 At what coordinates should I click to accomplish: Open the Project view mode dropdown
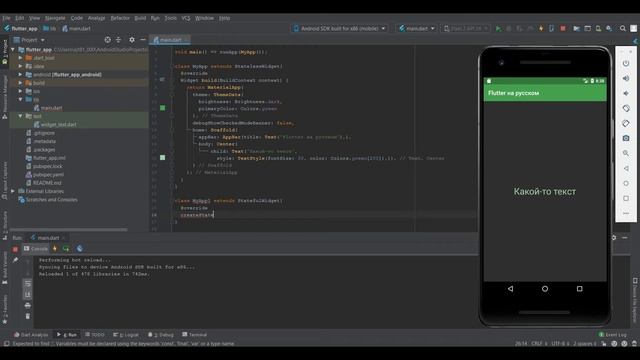[29, 40]
